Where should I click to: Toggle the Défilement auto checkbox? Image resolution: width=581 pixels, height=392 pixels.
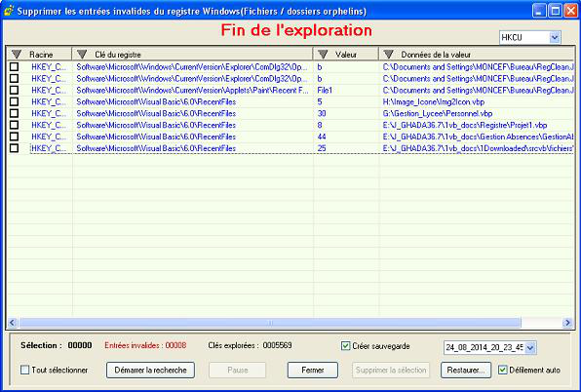(x=503, y=370)
